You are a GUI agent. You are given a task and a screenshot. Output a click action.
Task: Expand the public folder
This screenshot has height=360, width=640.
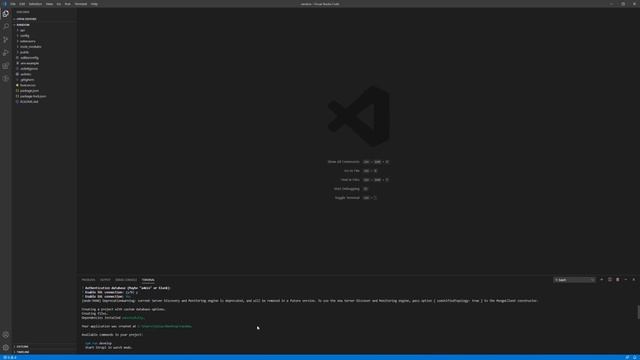(24, 52)
